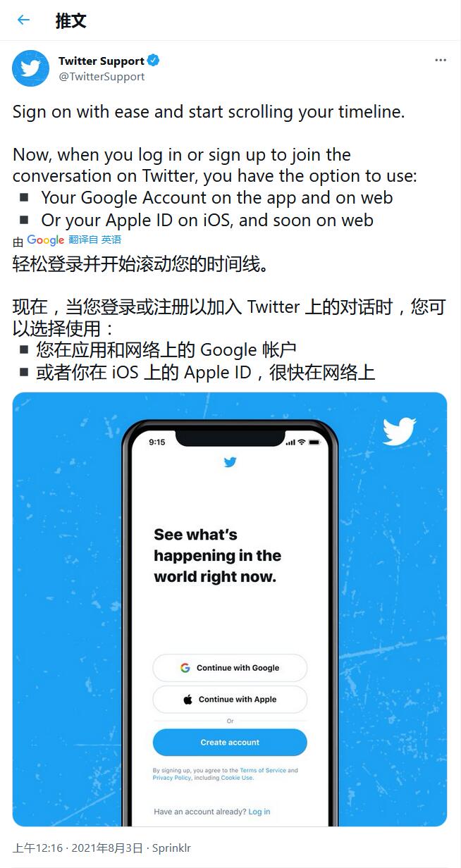Screen dimensions: 461x868
Task: Click the Log in link
Action: point(259,812)
